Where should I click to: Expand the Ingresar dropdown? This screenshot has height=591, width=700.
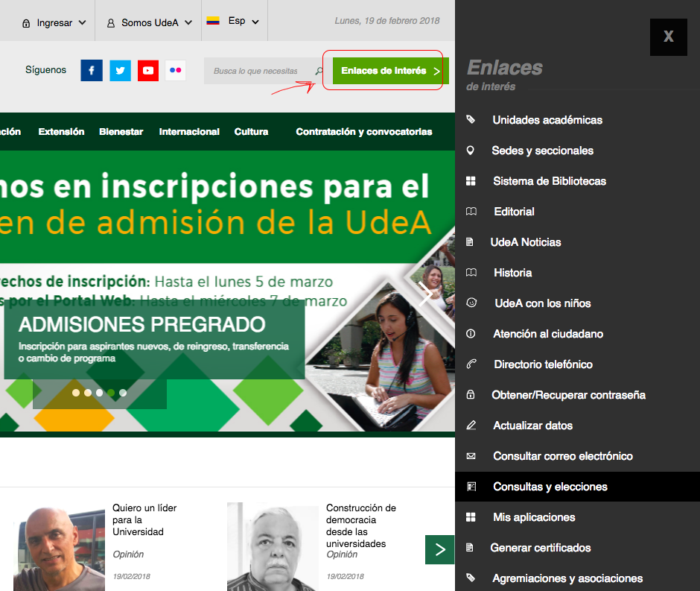tap(54, 23)
